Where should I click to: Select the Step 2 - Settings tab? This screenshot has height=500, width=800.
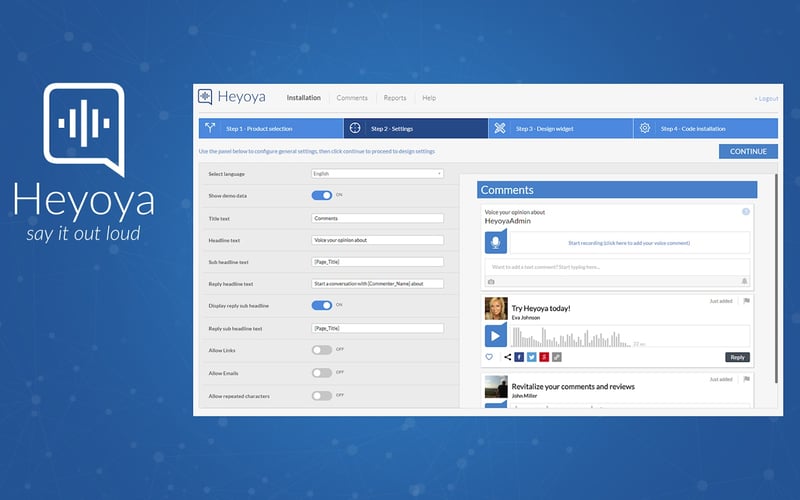pos(416,129)
